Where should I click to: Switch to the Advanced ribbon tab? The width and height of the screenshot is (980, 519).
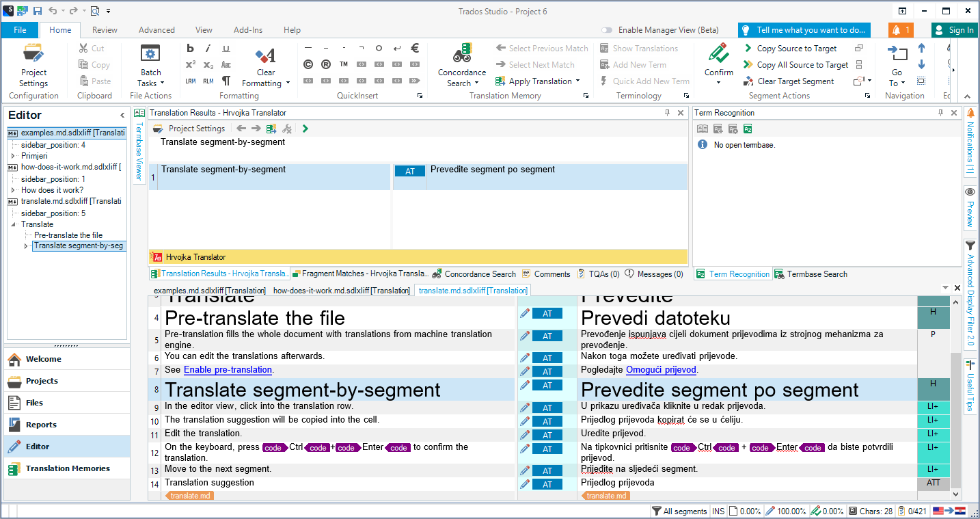(156, 30)
